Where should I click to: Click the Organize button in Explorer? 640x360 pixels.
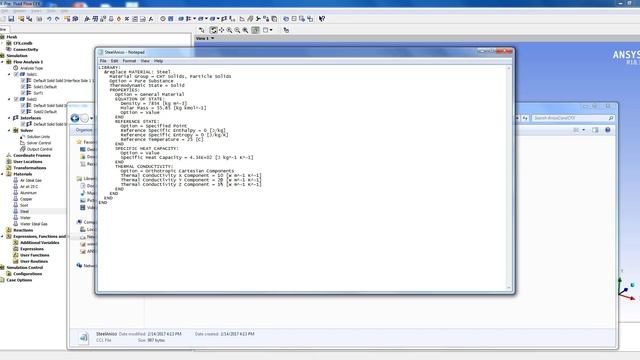tap(84, 130)
